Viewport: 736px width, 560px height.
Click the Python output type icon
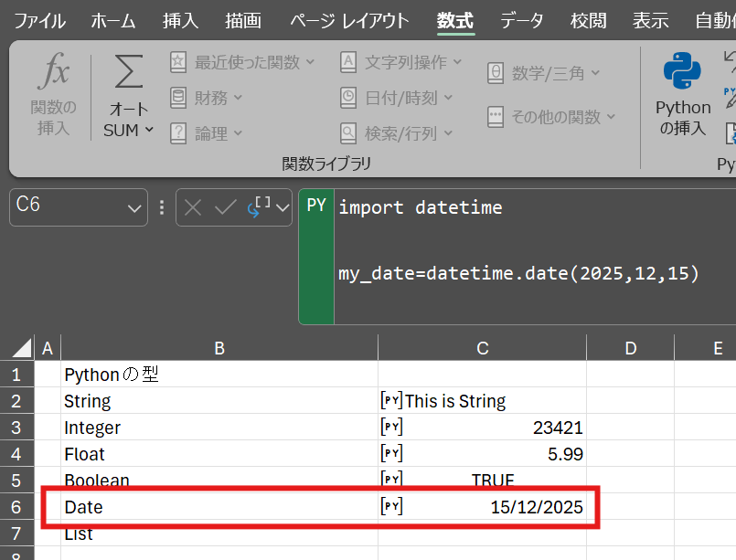259,206
